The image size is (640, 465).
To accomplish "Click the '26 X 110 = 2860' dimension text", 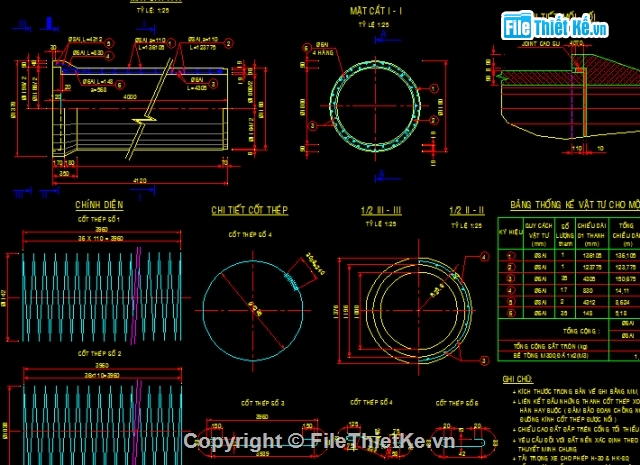I will 100,238.
